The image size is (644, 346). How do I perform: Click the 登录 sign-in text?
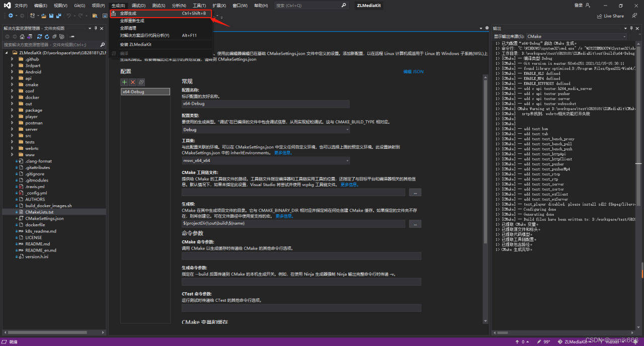coord(579,6)
